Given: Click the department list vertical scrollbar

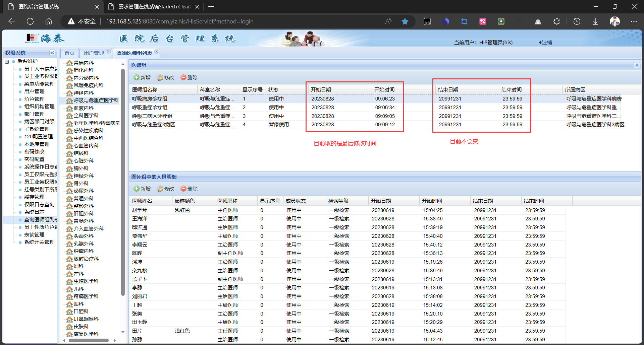Looking at the screenshot, I should tap(123, 181).
